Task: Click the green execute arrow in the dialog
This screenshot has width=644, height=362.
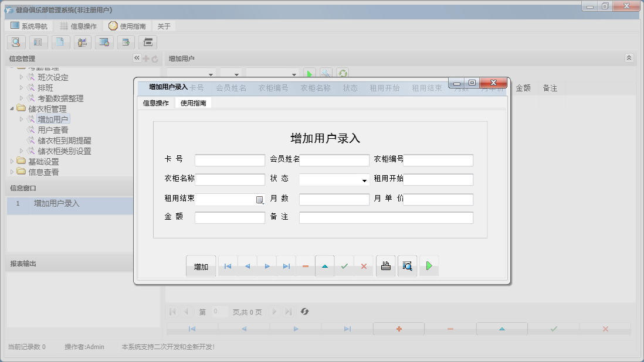Action: pyautogui.click(x=429, y=265)
